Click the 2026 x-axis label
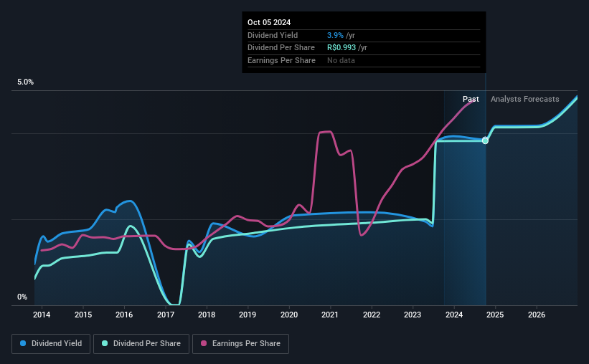Image resolution: width=589 pixels, height=364 pixels. (x=537, y=315)
